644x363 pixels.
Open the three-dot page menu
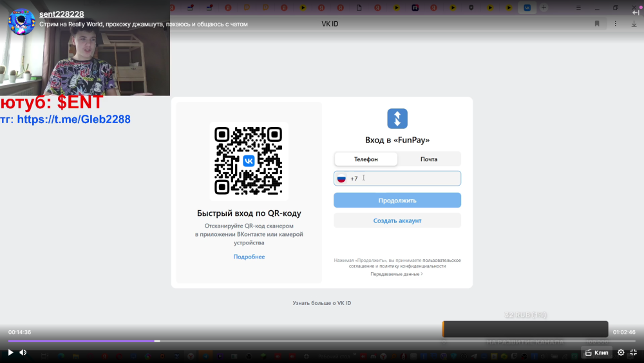(615, 24)
